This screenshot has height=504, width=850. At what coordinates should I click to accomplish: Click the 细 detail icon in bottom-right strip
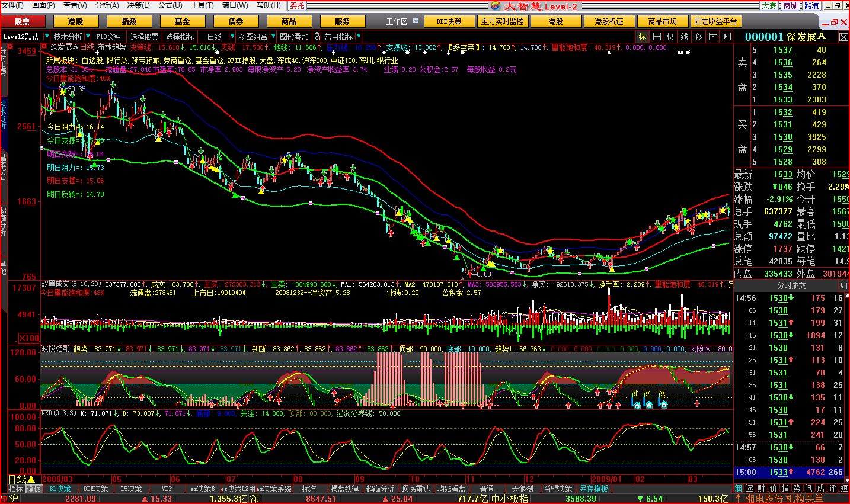(x=739, y=489)
